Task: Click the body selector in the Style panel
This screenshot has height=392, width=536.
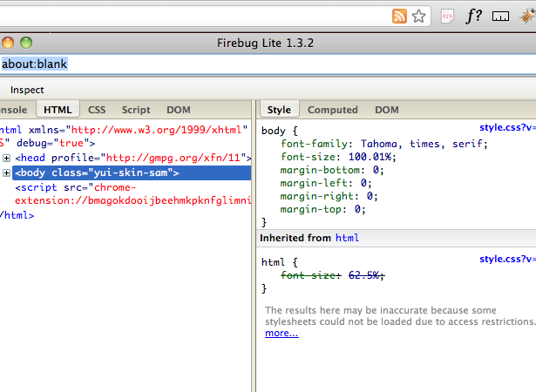Action: pyautogui.click(x=274, y=131)
